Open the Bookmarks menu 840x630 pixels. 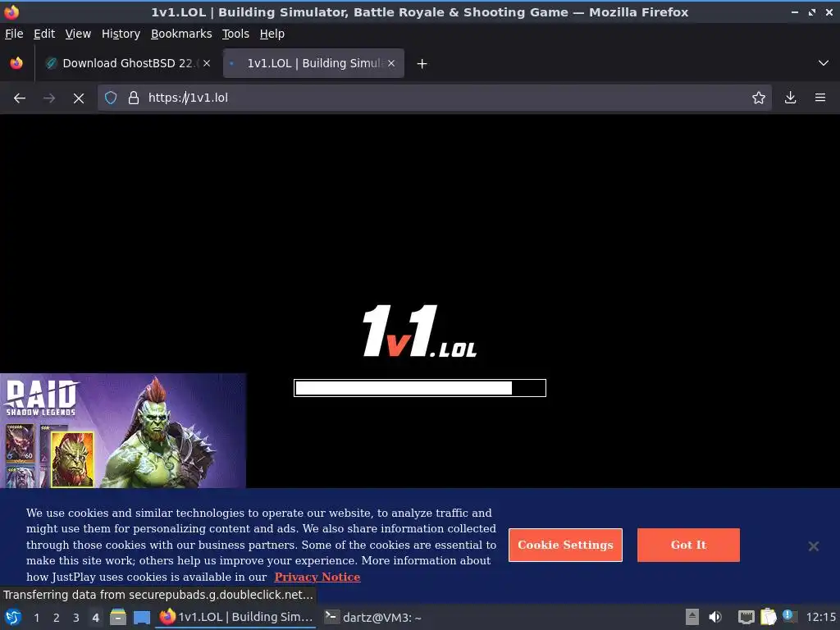181,34
